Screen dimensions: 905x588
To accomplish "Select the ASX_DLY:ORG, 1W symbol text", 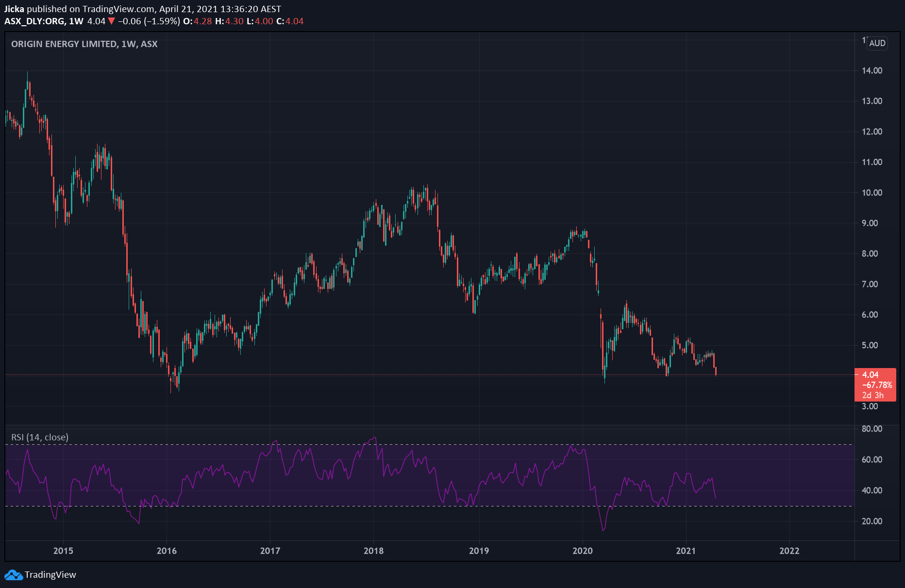I will (44, 21).
